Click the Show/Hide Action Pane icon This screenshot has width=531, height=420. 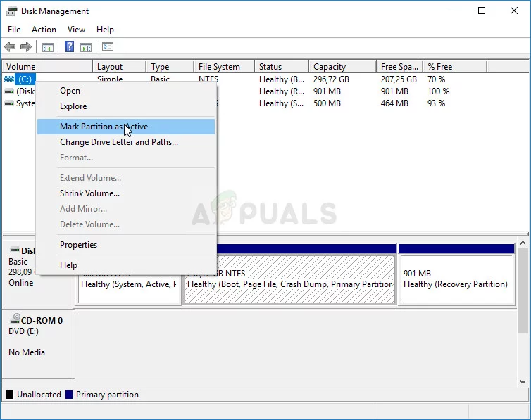click(x=86, y=47)
